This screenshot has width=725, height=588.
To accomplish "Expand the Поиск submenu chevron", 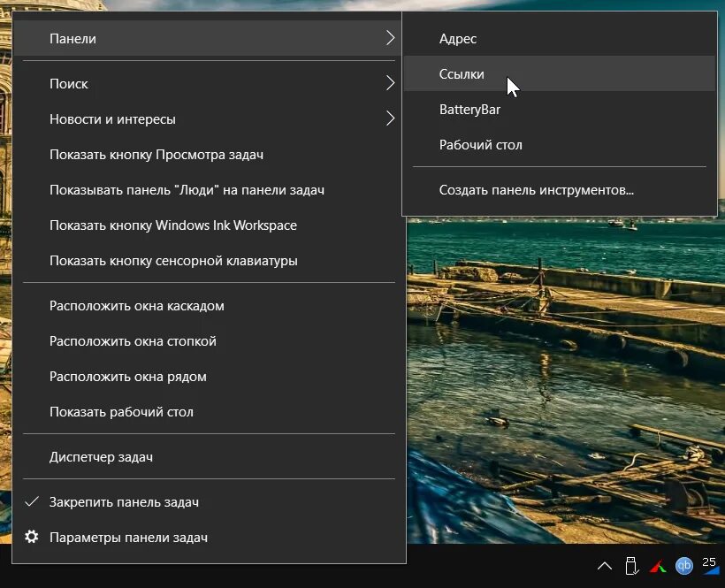I will click(390, 83).
